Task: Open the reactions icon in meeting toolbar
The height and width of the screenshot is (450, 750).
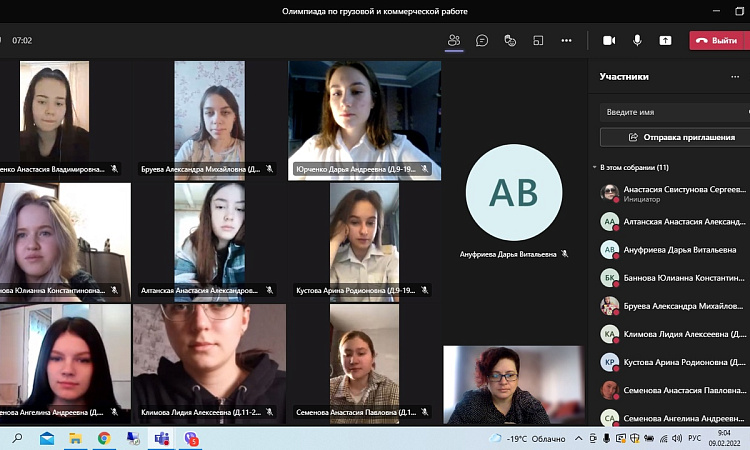Action: [x=510, y=41]
